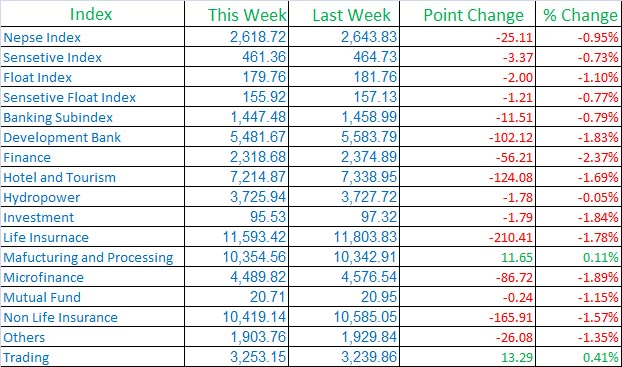Select Finance percent change -2.37%

tap(598, 158)
